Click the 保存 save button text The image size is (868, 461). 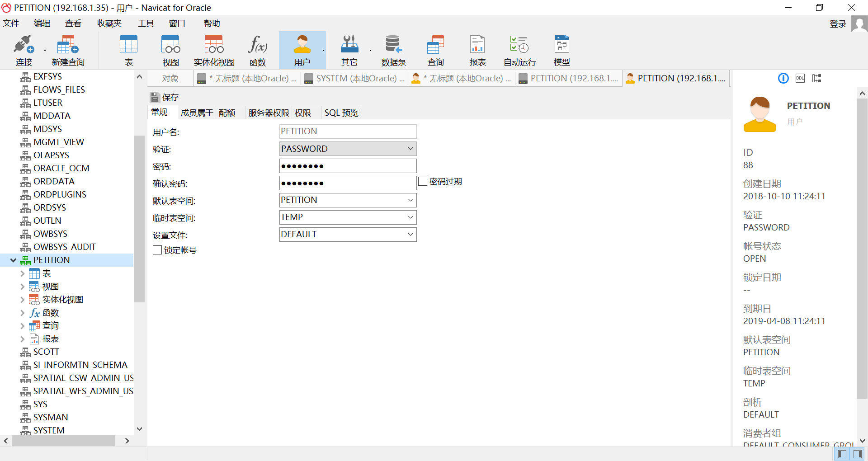(x=170, y=97)
